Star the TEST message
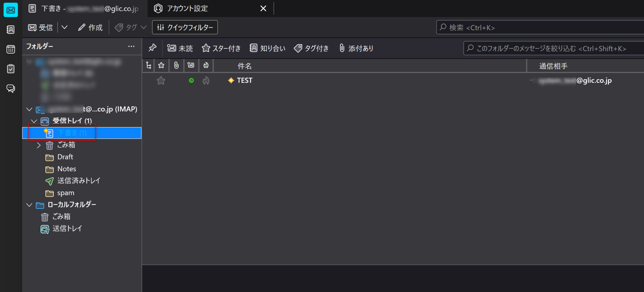The image size is (644, 292). pos(161,81)
